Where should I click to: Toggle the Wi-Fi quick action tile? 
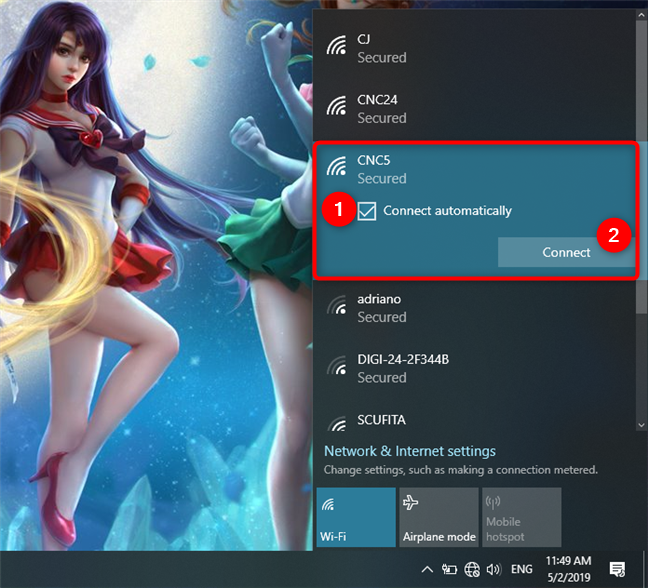pyautogui.click(x=356, y=517)
